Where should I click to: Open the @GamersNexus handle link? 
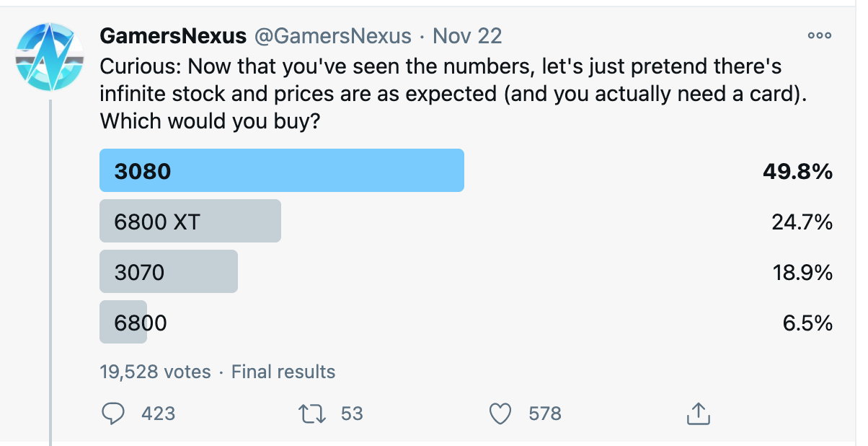pyautogui.click(x=333, y=36)
